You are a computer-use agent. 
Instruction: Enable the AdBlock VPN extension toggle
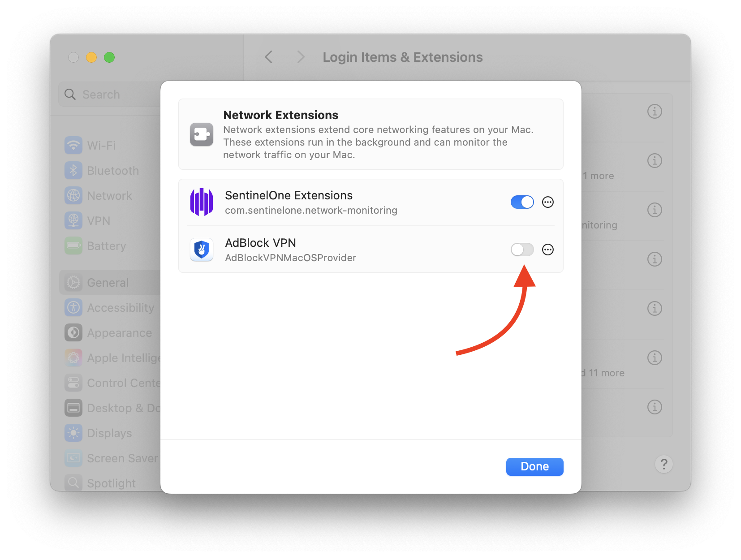[522, 250]
